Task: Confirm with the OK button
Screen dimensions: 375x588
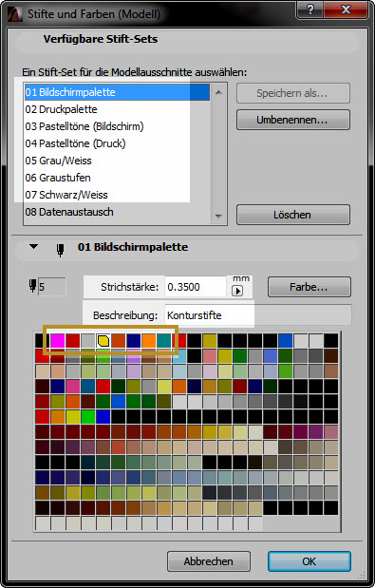Action: point(309,561)
